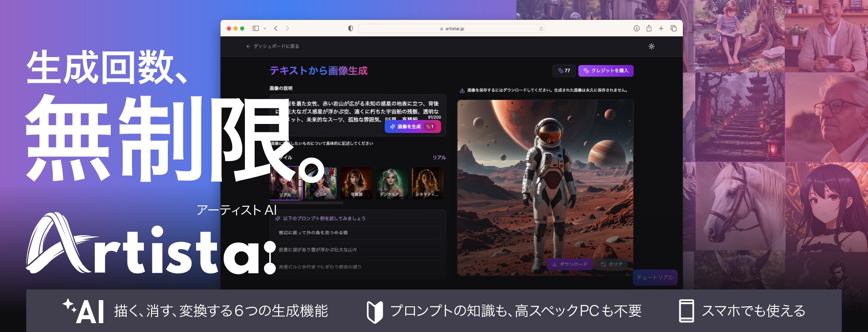Go back with the browser back arrow
This screenshot has width=868, height=332.
[276, 28]
